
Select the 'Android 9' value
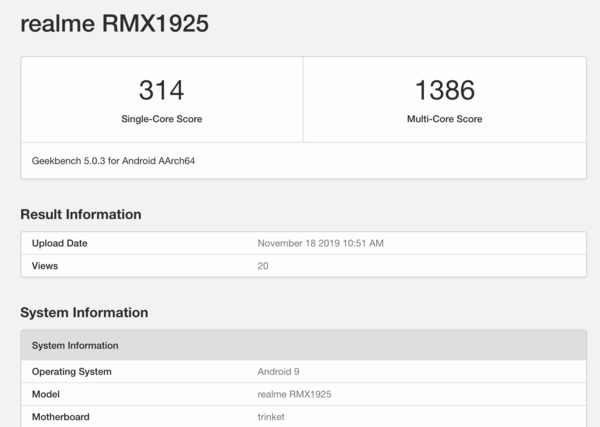click(278, 372)
